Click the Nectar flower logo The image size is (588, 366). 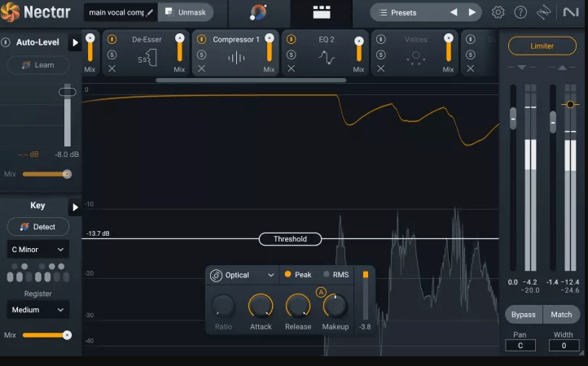(x=10, y=12)
